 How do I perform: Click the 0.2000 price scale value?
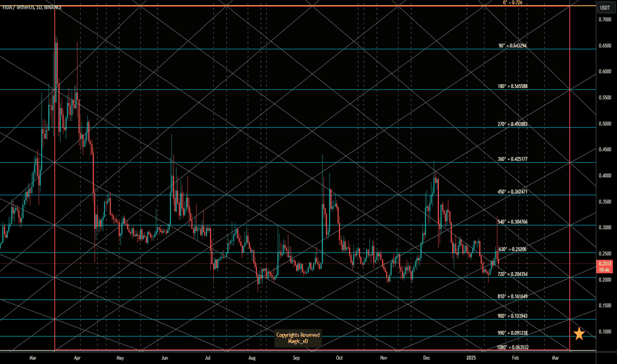pos(605,280)
